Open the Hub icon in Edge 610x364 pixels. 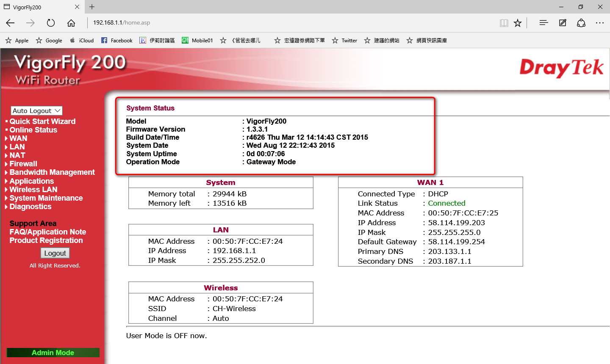click(543, 23)
